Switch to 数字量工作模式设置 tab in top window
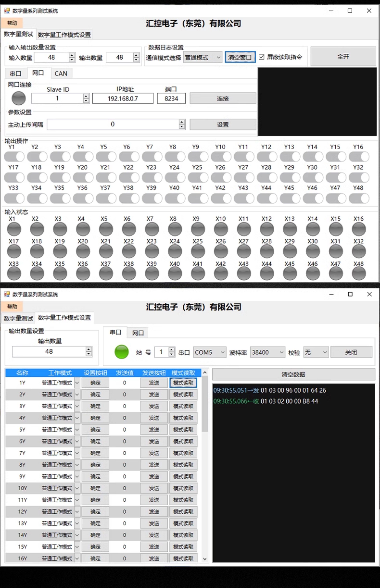Screen dimensions: 380x588 coord(64,35)
